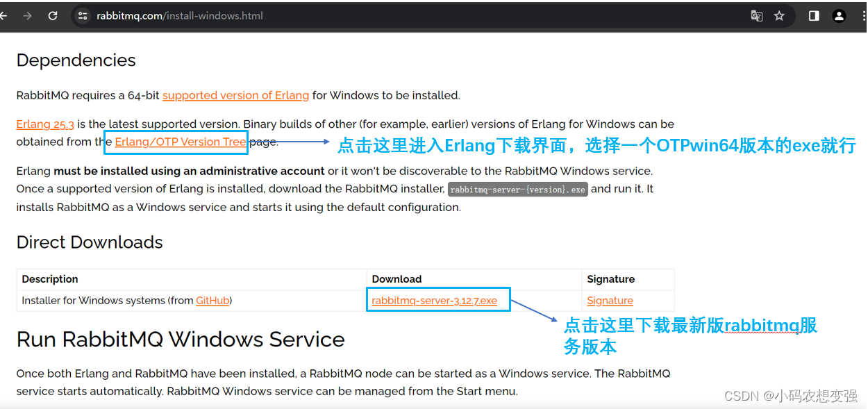Open site information icon in address bar
The width and height of the screenshot is (868, 409).
(x=83, y=15)
